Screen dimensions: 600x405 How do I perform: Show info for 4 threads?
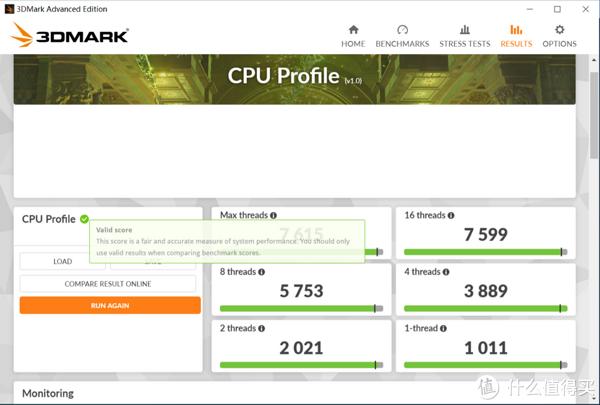pos(446,272)
